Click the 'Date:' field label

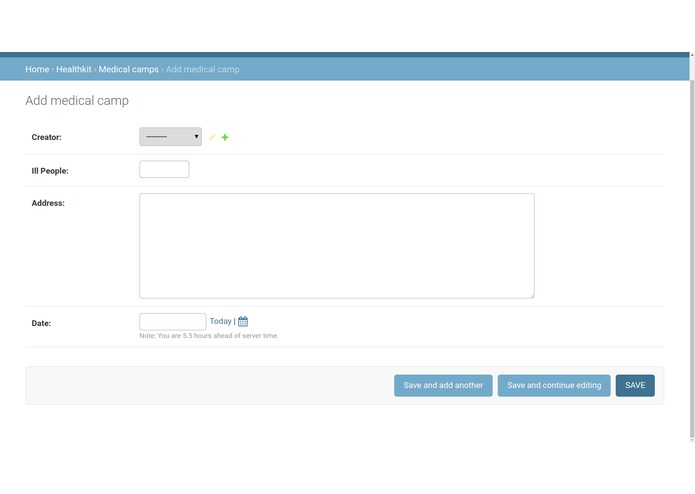(41, 323)
